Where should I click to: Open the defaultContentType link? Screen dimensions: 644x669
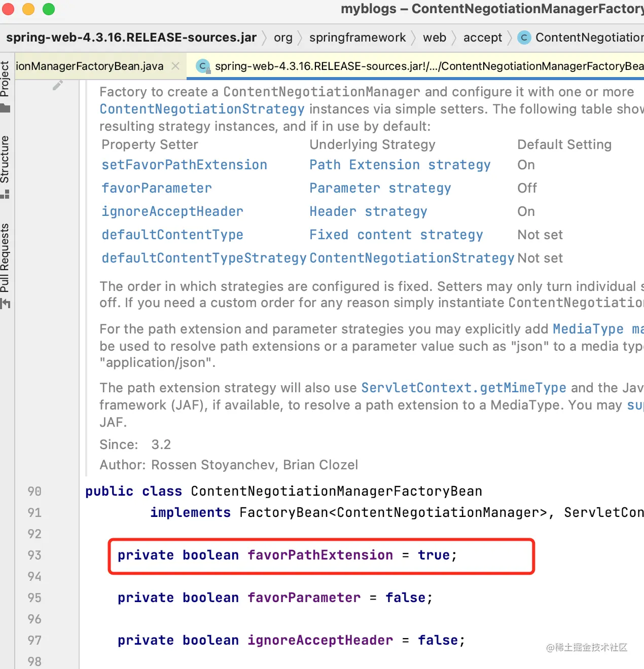click(172, 235)
